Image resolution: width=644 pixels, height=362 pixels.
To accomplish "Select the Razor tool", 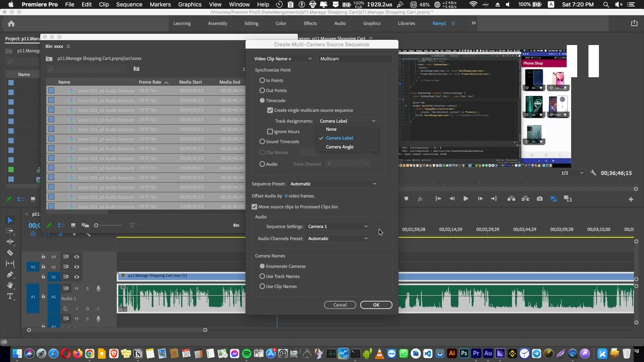I will (x=10, y=253).
